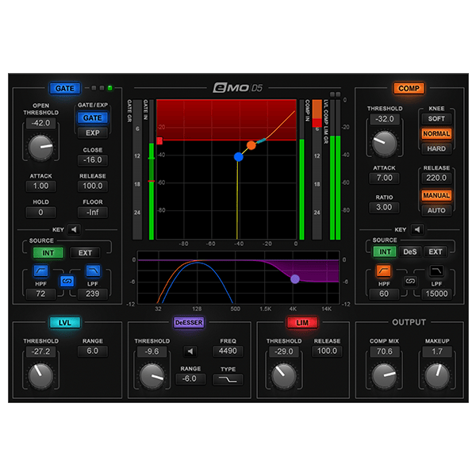Switch compressor release to AUTO
The width and height of the screenshot is (476, 476).
[436, 210]
